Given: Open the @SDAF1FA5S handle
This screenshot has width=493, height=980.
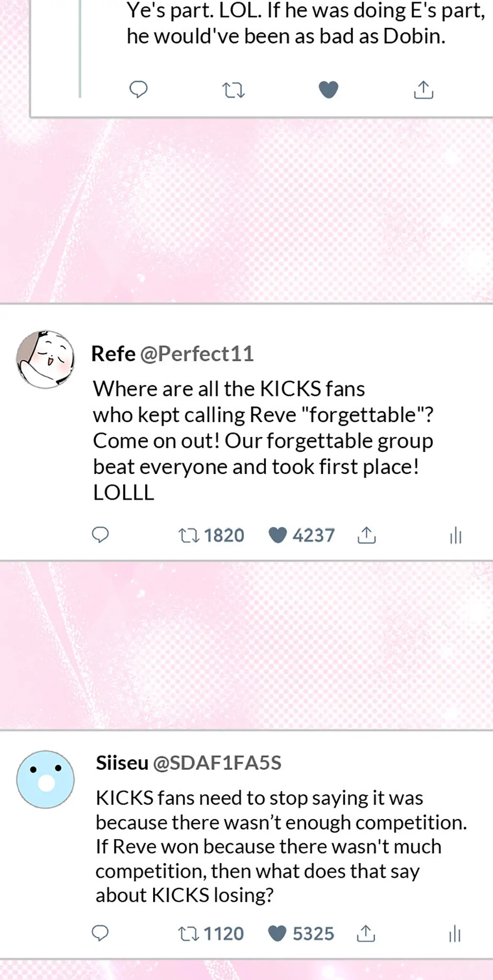Looking at the screenshot, I should (217, 763).
